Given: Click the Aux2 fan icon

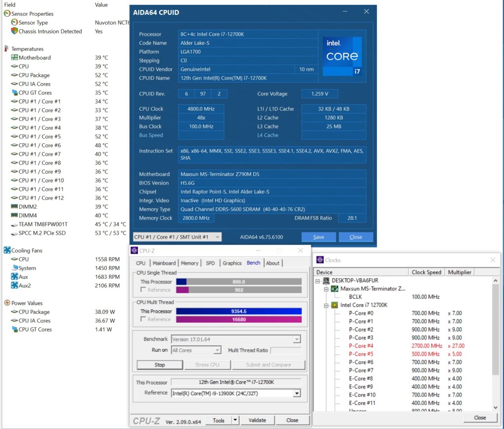Looking at the screenshot, I should click(x=14, y=285).
